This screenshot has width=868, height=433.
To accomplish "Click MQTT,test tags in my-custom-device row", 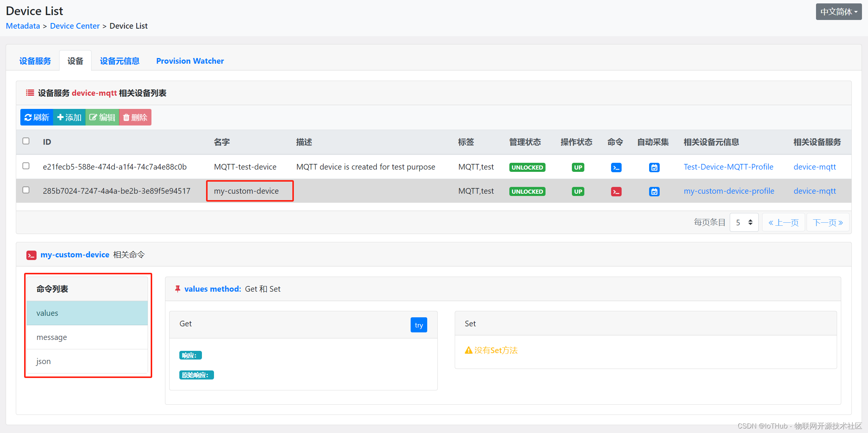I will pyautogui.click(x=476, y=191).
